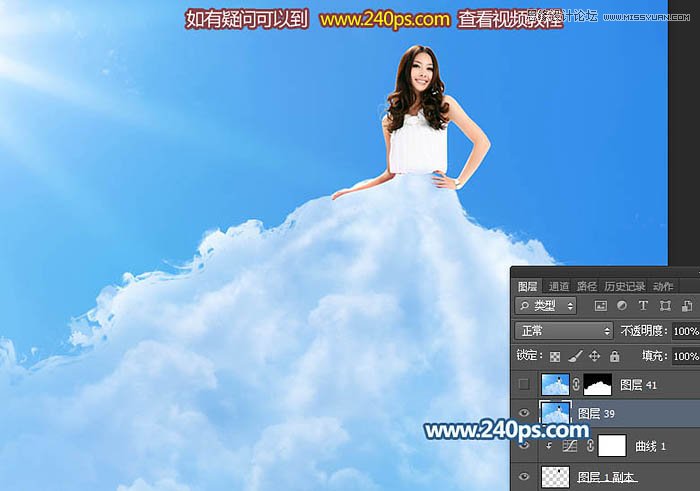Filter layers by text type
The width and height of the screenshot is (700, 491).
pyautogui.click(x=645, y=306)
